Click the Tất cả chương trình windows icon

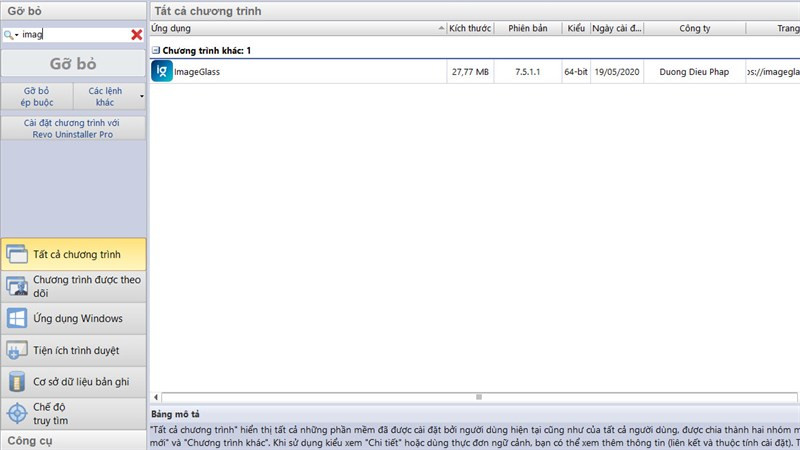click(17, 254)
